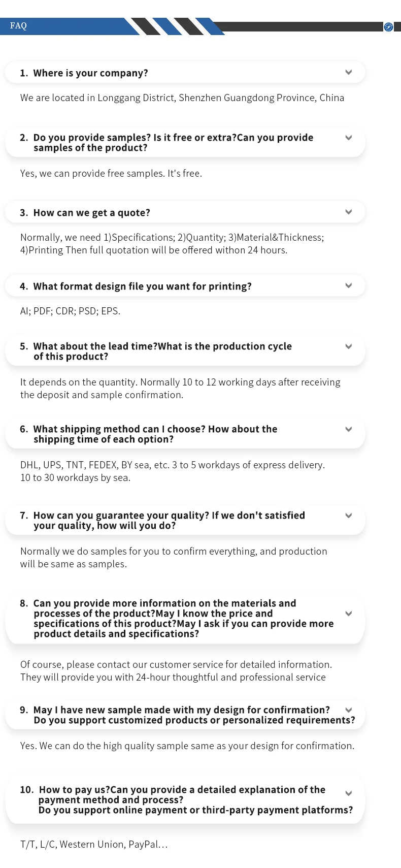Click chevron next to format design file question
Image resolution: width=401 pixels, height=868 pixels.
click(349, 285)
